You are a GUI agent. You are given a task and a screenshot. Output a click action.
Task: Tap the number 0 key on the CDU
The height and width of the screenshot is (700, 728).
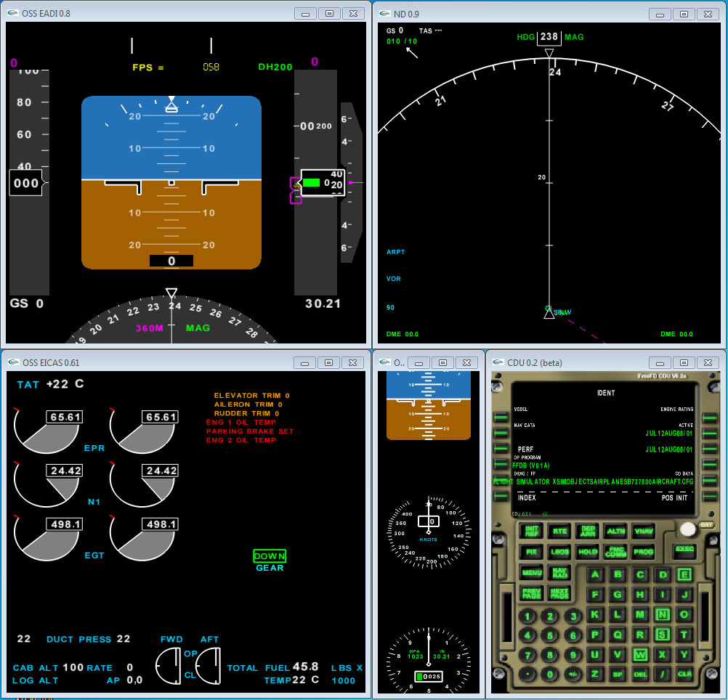550,674
